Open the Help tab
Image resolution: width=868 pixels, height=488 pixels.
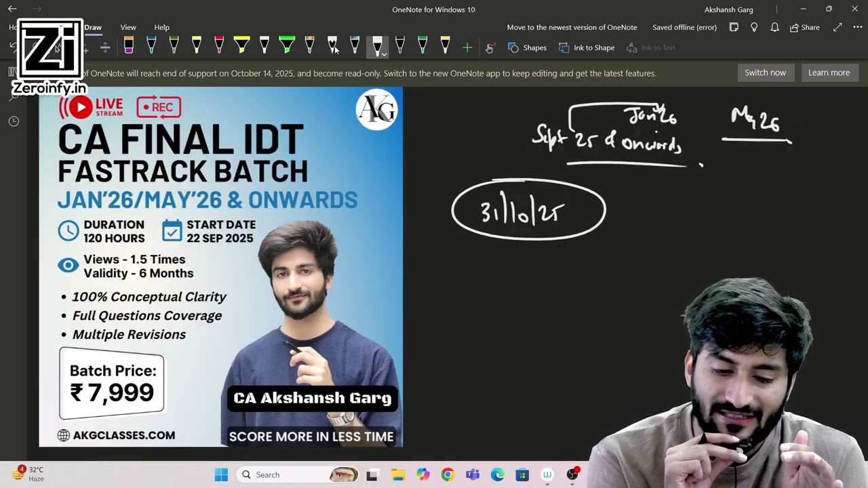point(161,27)
